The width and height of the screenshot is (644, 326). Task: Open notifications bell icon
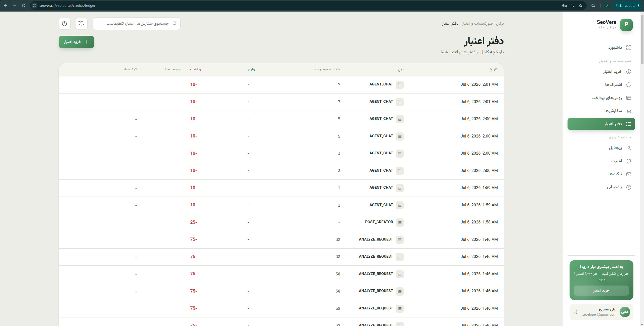[82, 24]
